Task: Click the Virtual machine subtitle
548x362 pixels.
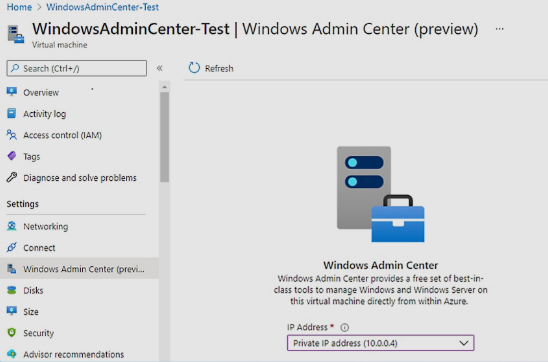Action: (59, 45)
